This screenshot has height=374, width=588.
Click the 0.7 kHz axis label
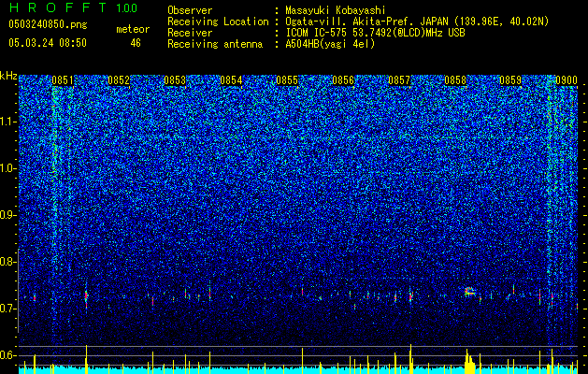[7, 309]
